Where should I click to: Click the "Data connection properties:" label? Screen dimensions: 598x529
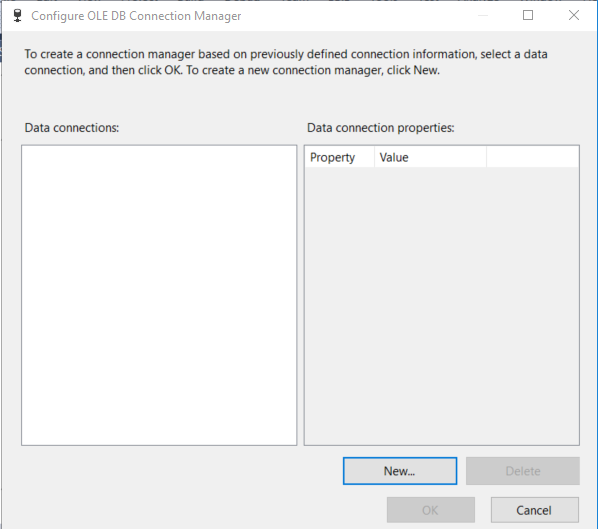pos(381,128)
